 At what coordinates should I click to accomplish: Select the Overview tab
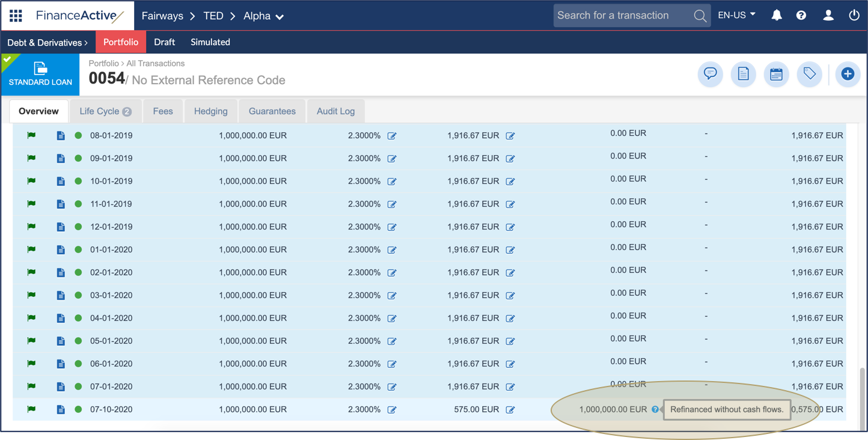tap(38, 111)
